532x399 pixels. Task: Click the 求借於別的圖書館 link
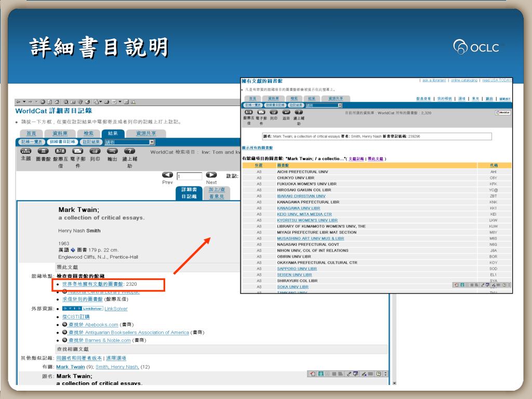tap(83, 299)
